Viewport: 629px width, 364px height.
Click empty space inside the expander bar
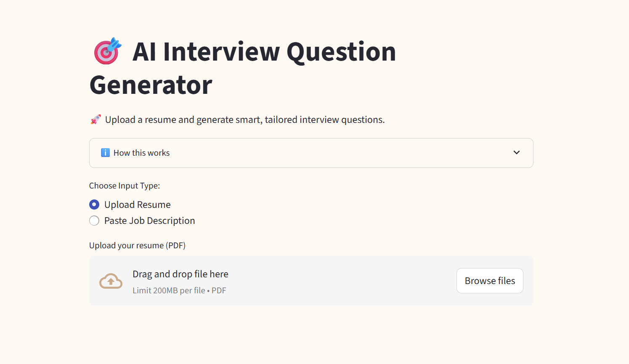coord(337,153)
